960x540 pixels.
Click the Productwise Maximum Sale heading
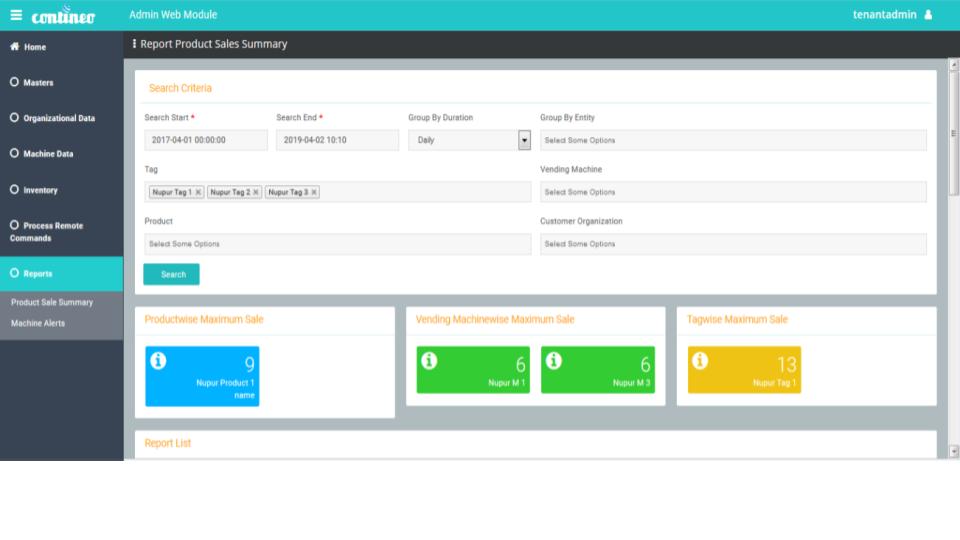click(204, 319)
